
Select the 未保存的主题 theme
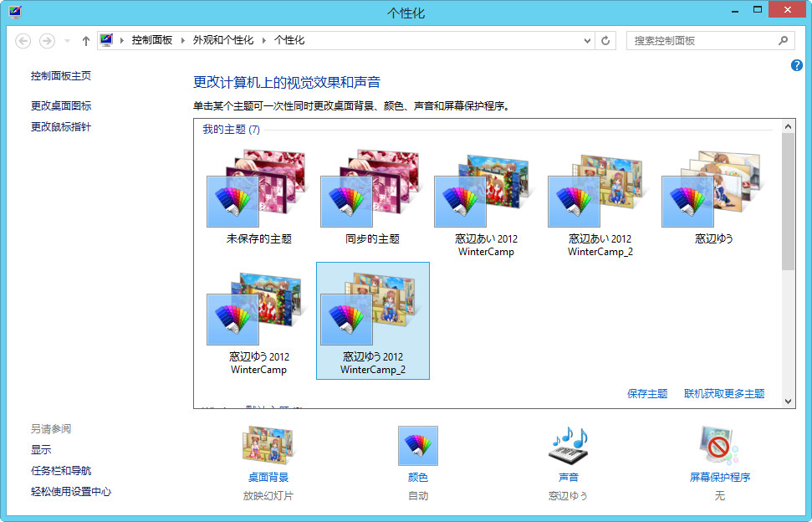click(258, 201)
